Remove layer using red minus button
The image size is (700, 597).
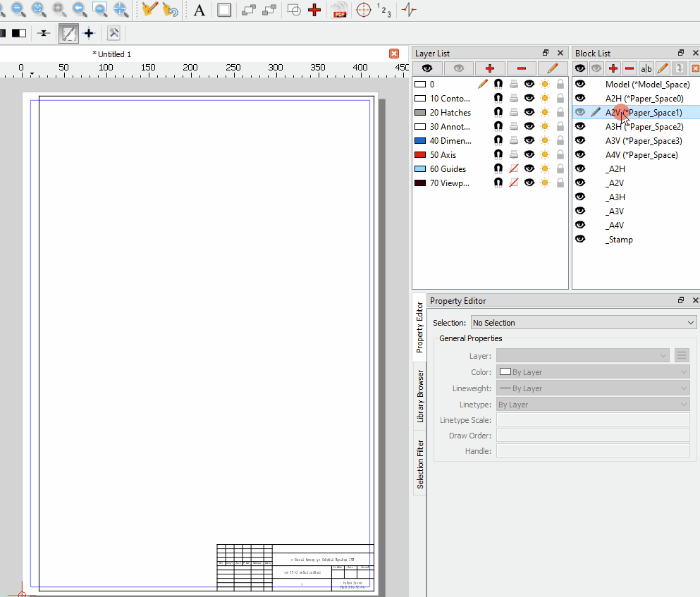(522, 68)
